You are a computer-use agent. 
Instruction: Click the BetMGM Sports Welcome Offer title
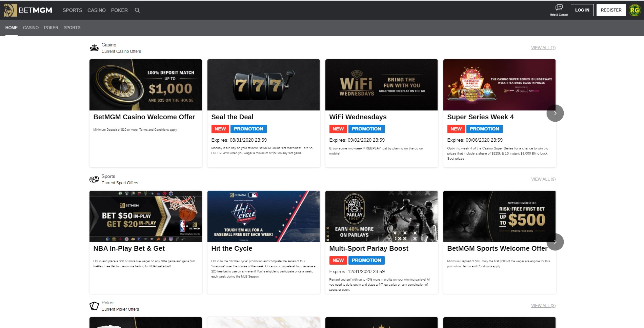tap(497, 248)
